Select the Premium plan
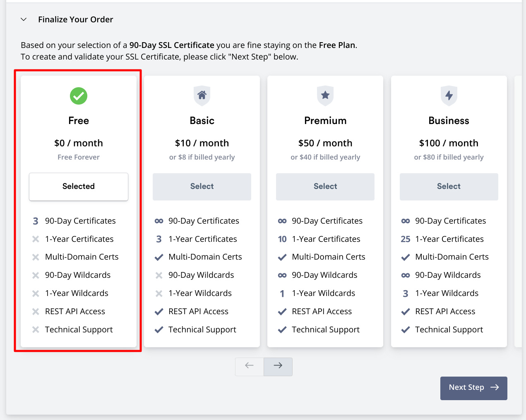Image resolution: width=526 pixels, height=420 pixels. pos(325,186)
